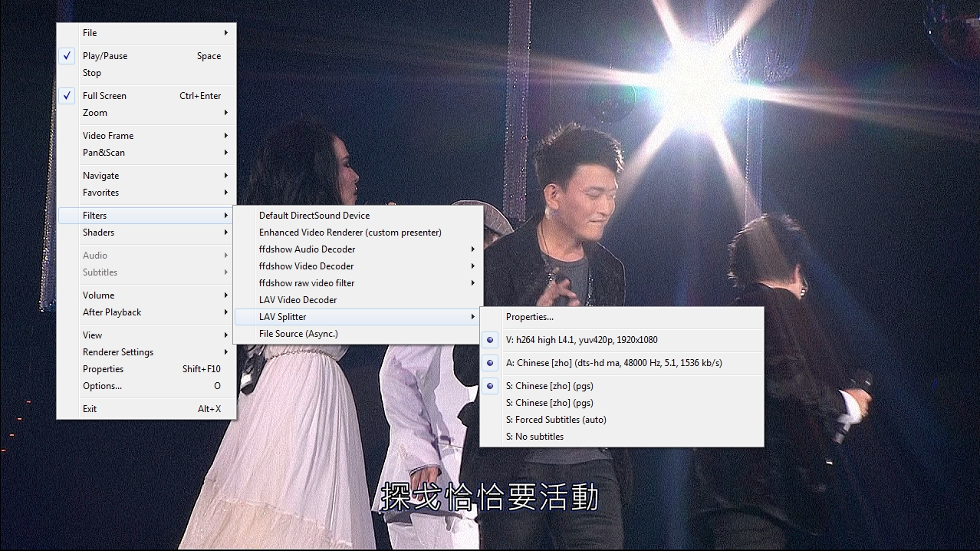The image size is (980, 551).
Task: Expand the ffdshow Video Decoder submenu
Action: [306, 266]
